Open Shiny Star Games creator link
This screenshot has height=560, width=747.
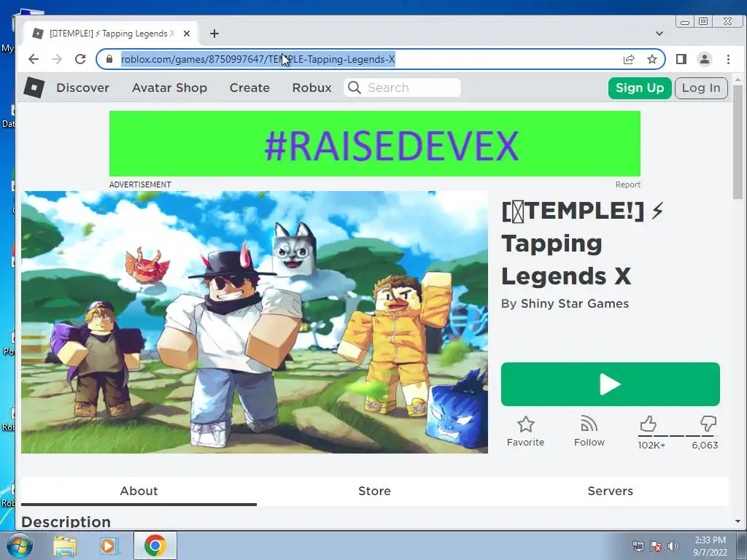[x=575, y=304]
